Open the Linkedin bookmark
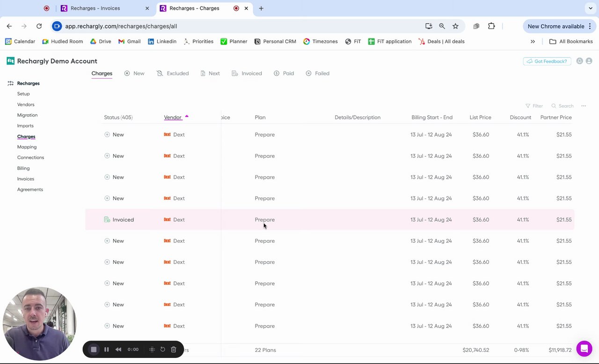This screenshot has height=364, width=599. tap(162, 41)
